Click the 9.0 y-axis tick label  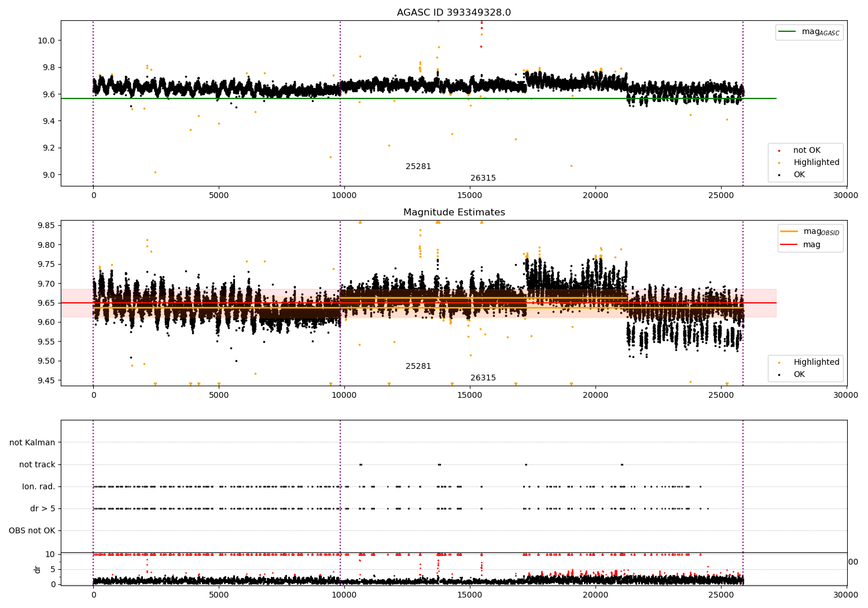(49, 175)
